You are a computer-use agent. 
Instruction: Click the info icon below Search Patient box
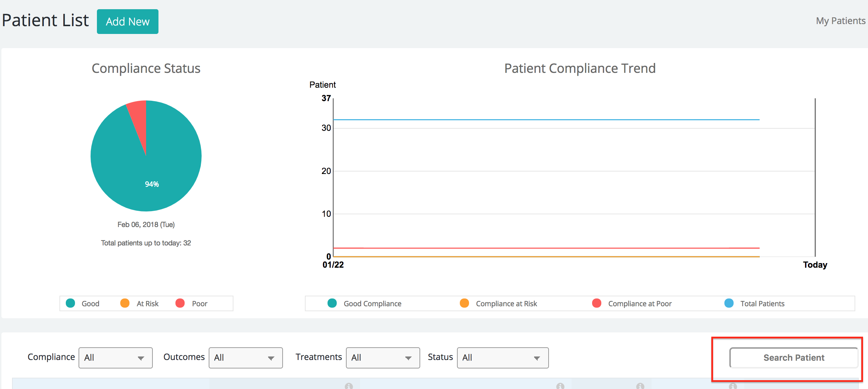tap(733, 386)
